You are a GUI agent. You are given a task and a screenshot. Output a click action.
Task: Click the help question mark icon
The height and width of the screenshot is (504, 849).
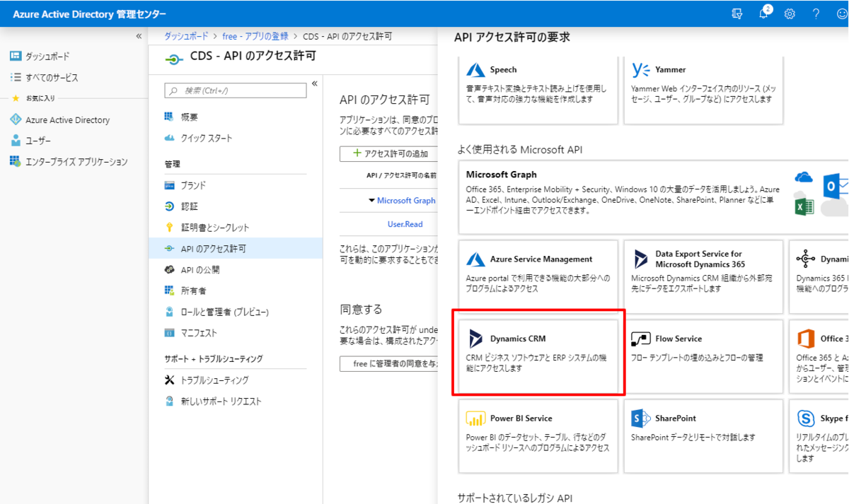point(816,13)
